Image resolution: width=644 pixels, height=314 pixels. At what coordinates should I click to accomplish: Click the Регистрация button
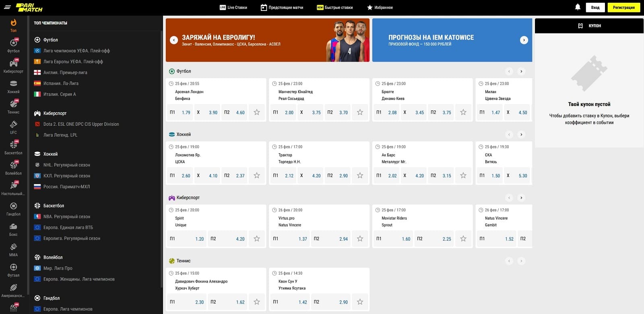(623, 7)
